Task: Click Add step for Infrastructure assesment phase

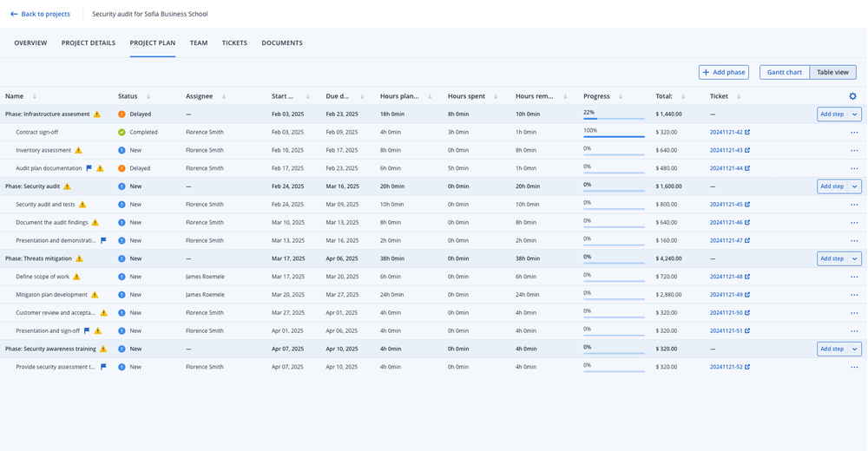Action: click(x=832, y=114)
